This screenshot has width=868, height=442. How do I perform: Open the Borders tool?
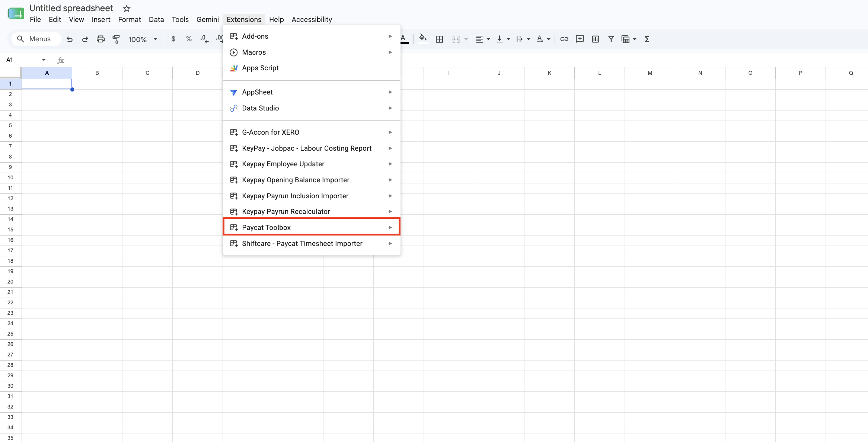440,39
